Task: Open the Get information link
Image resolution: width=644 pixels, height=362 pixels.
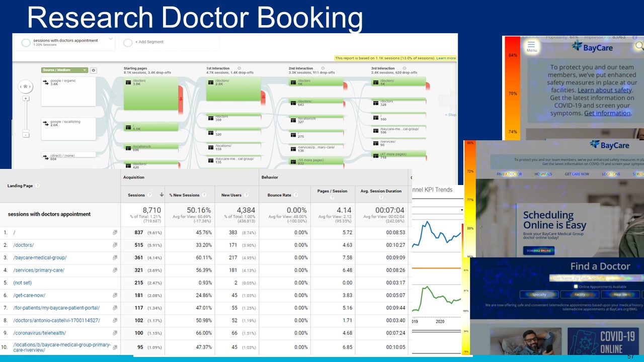Action: [607, 113]
